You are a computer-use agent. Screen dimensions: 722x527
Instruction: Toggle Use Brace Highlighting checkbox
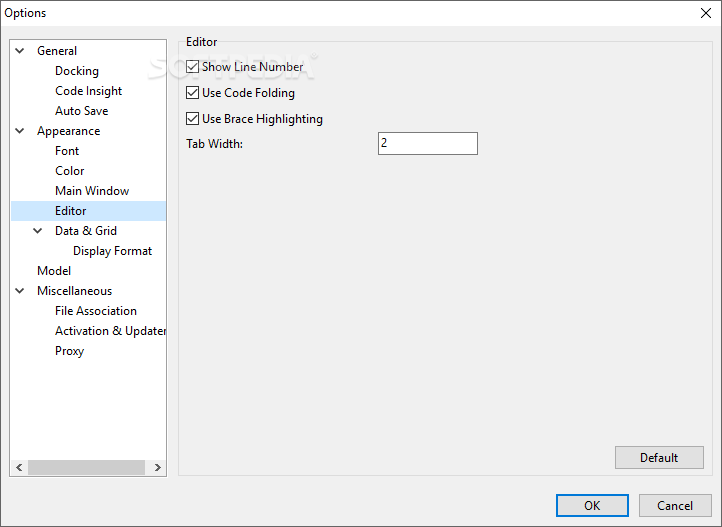point(192,119)
